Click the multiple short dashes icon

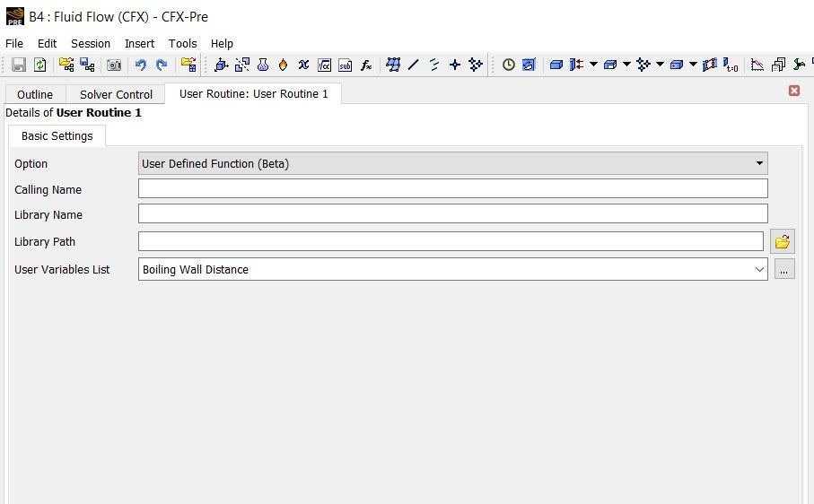tap(434, 65)
